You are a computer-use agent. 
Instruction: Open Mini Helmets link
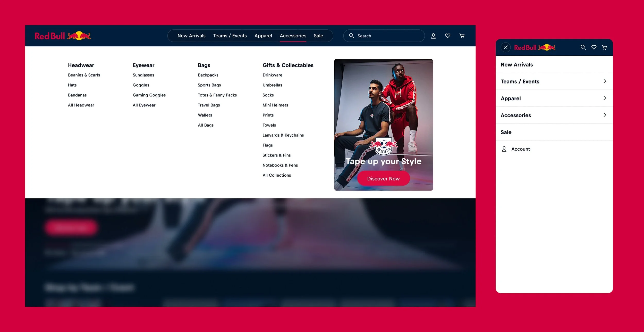point(275,105)
